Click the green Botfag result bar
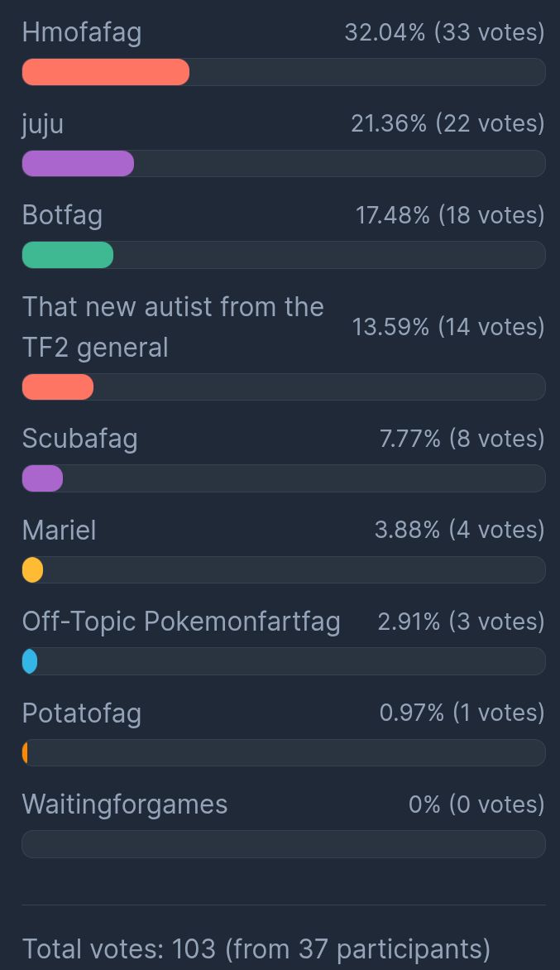The image size is (560, 970). (68, 255)
